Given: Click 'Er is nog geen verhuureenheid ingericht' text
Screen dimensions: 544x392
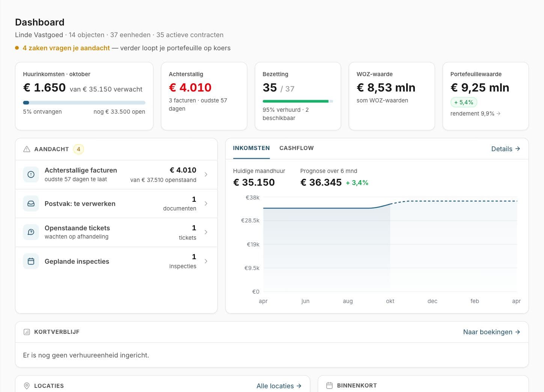Looking at the screenshot, I should [x=86, y=355].
